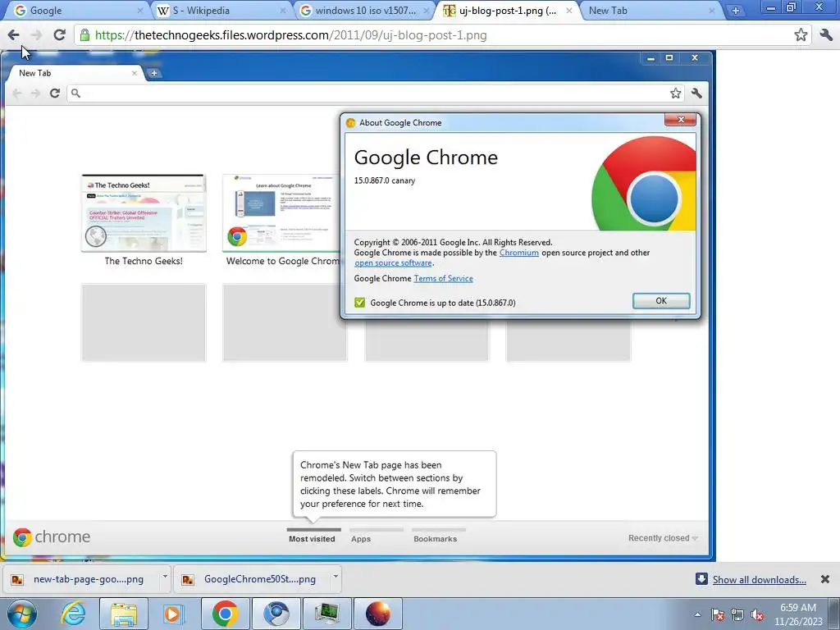The width and height of the screenshot is (840, 630).
Task: Click the plus button beside the pictured New Tab
Action: point(153,73)
